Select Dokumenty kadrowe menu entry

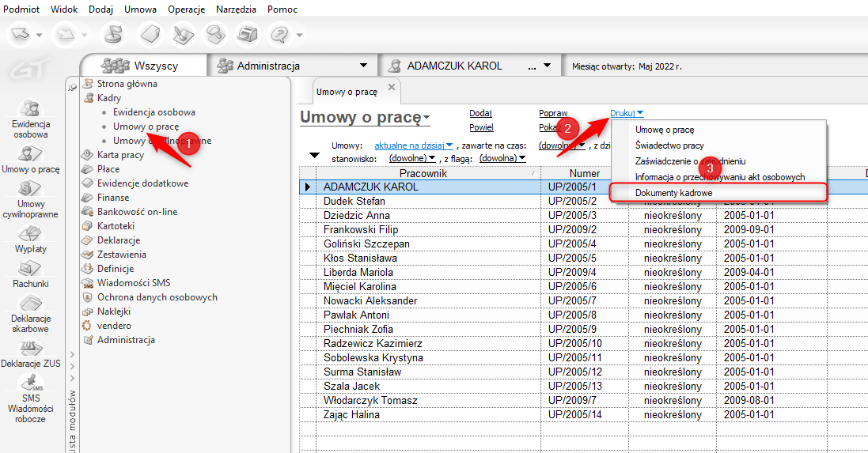click(673, 192)
